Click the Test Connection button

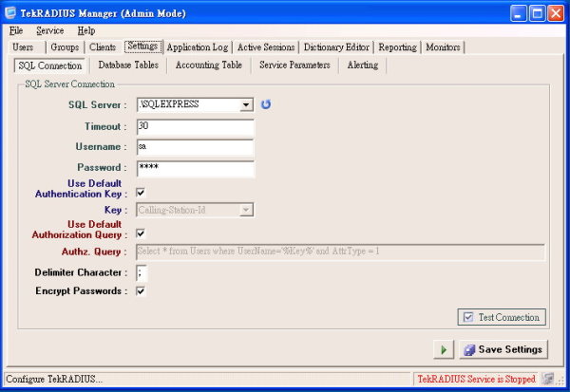click(x=502, y=317)
